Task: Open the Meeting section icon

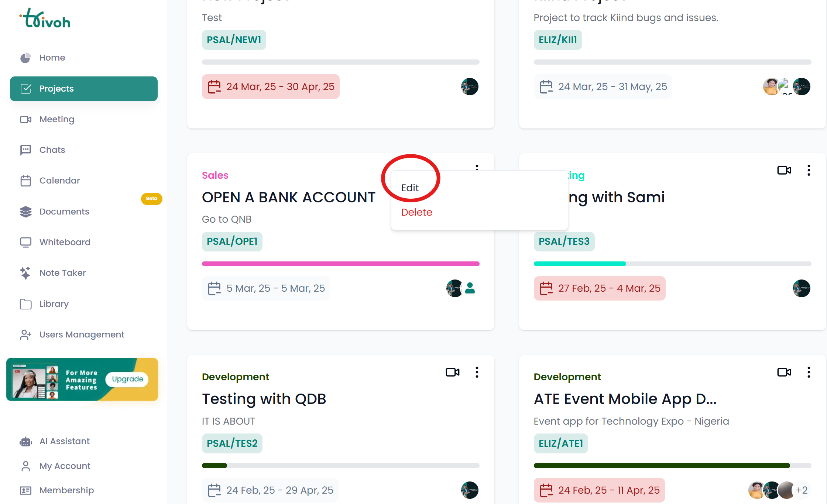Action: tap(25, 119)
